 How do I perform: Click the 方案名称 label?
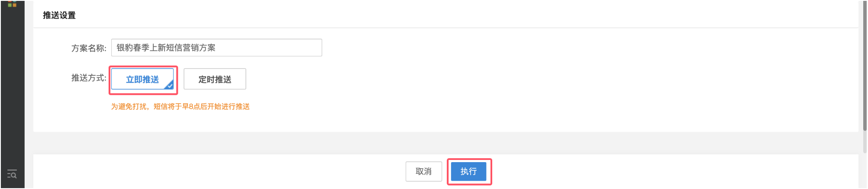coord(89,48)
